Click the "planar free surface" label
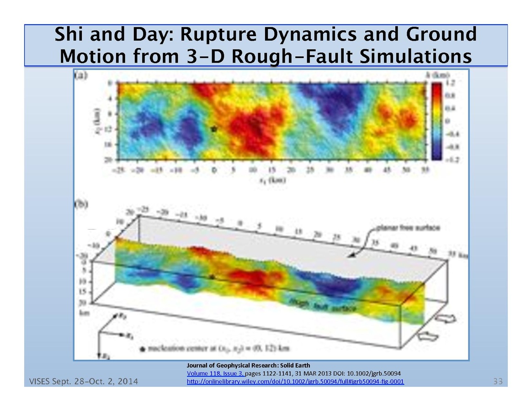This screenshot has height=411, width=532. (x=401, y=228)
